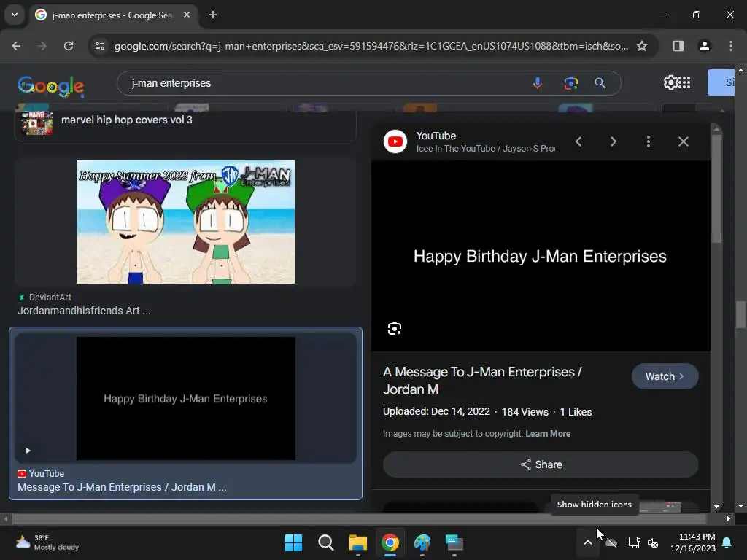Viewport: 747px width, 560px height.
Task: Open the network status tray icon
Action: pos(634,542)
